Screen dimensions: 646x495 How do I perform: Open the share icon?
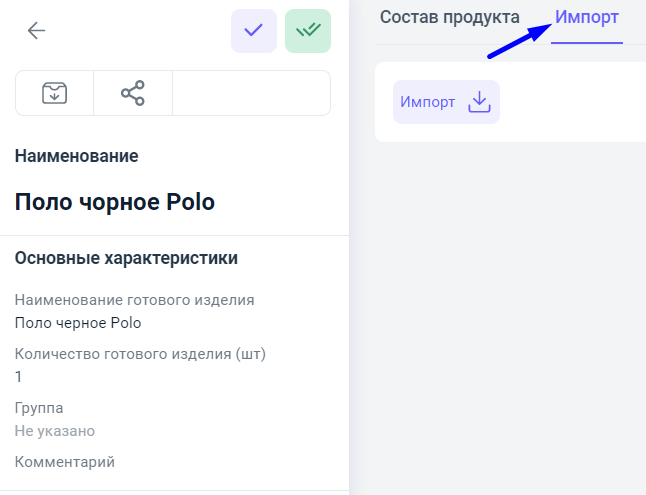coord(133,93)
